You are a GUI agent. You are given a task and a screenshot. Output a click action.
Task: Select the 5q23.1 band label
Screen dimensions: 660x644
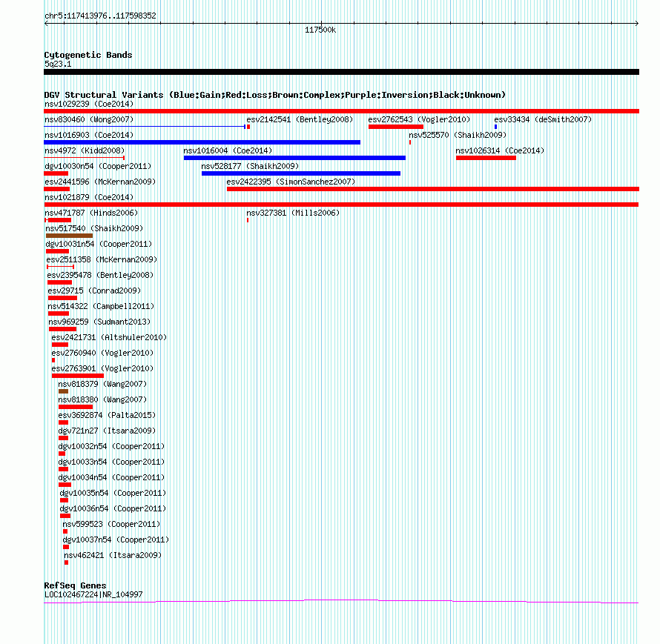pyautogui.click(x=58, y=64)
